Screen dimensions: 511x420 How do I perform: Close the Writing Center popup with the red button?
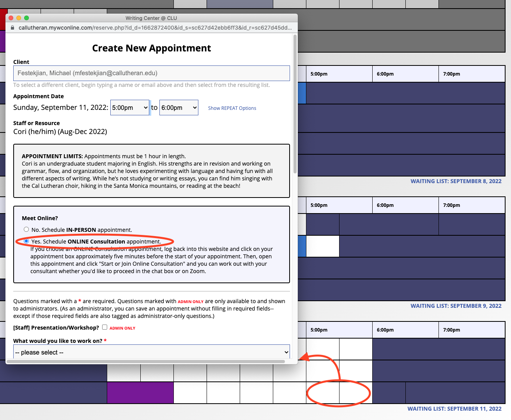[x=11, y=18]
